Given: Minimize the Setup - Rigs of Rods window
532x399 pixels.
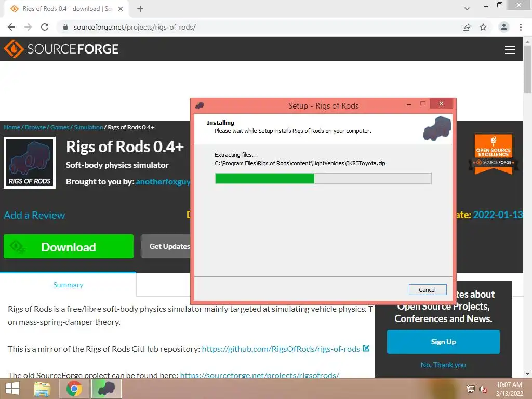Looking at the screenshot, I should click(409, 105).
